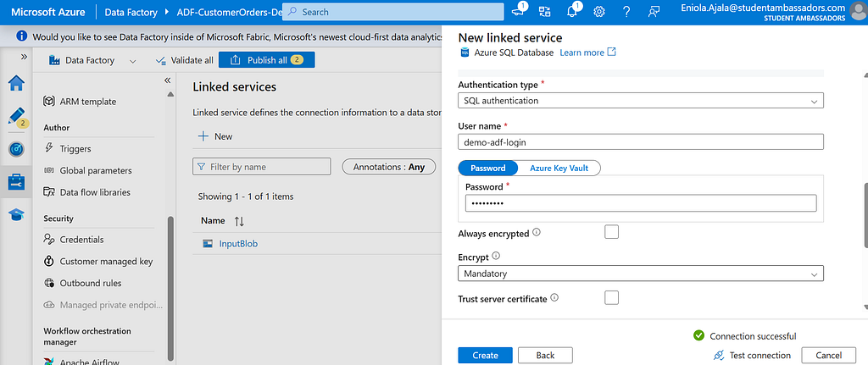Click the Connection successful check icon
Viewport: 868px width, 365px height.
coord(698,335)
